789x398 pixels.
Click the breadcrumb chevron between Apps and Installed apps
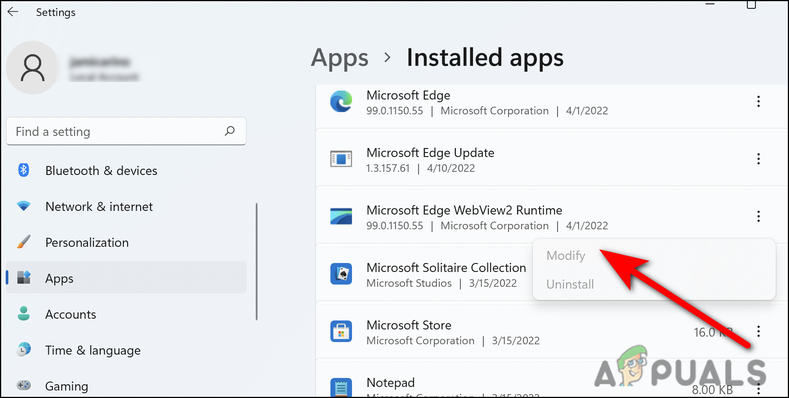point(387,58)
